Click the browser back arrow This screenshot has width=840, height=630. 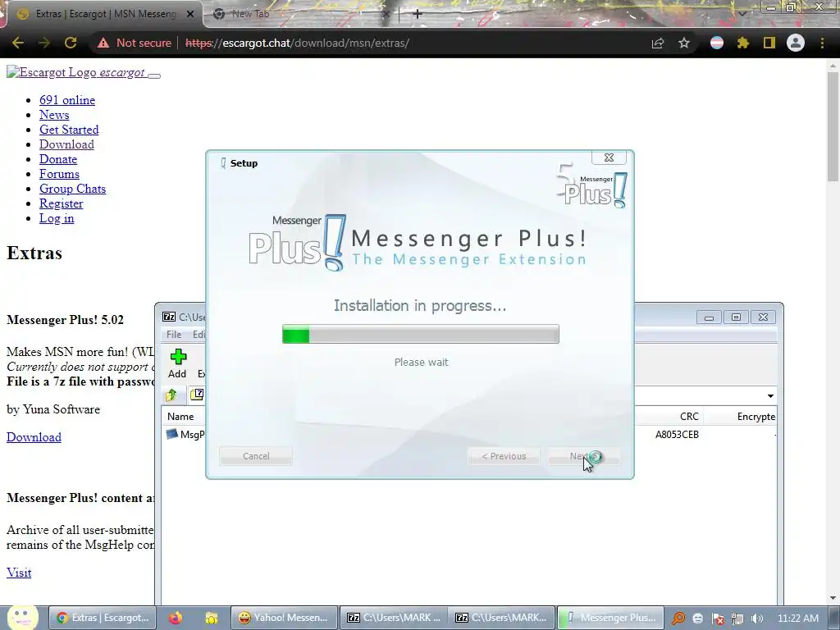(x=18, y=43)
